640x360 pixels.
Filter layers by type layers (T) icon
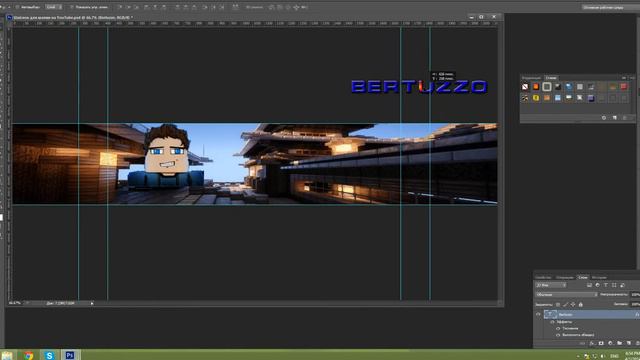pos(606,285)
